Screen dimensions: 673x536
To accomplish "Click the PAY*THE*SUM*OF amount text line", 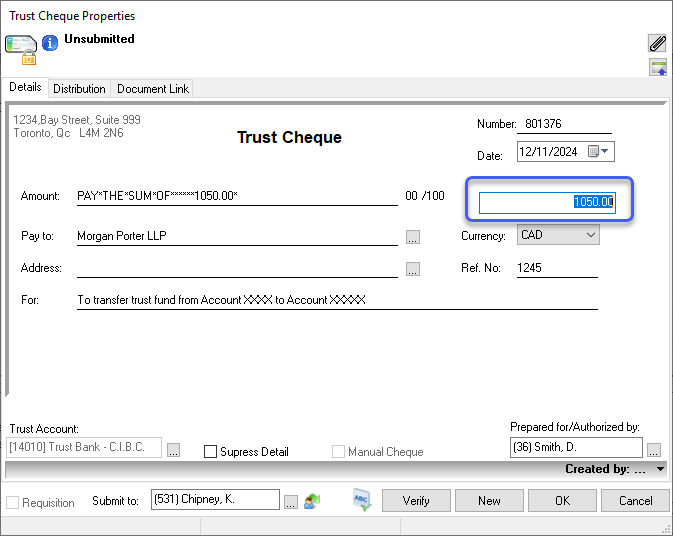I will pos(237,196).
